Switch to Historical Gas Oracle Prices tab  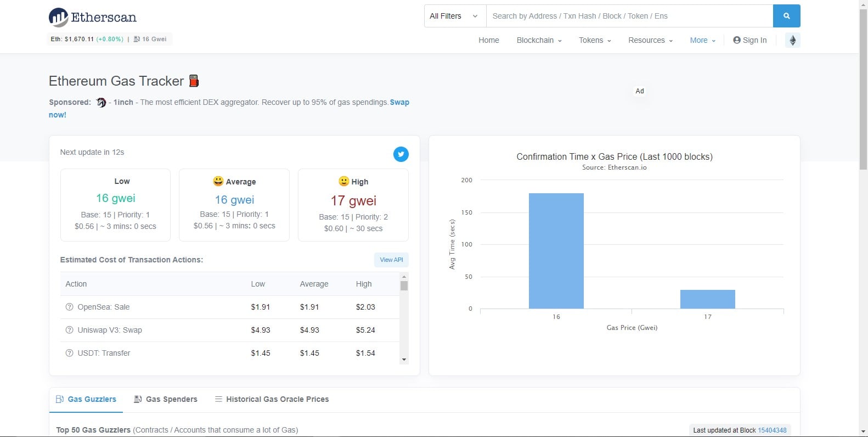pyautogui.click(x=272, y=399)
